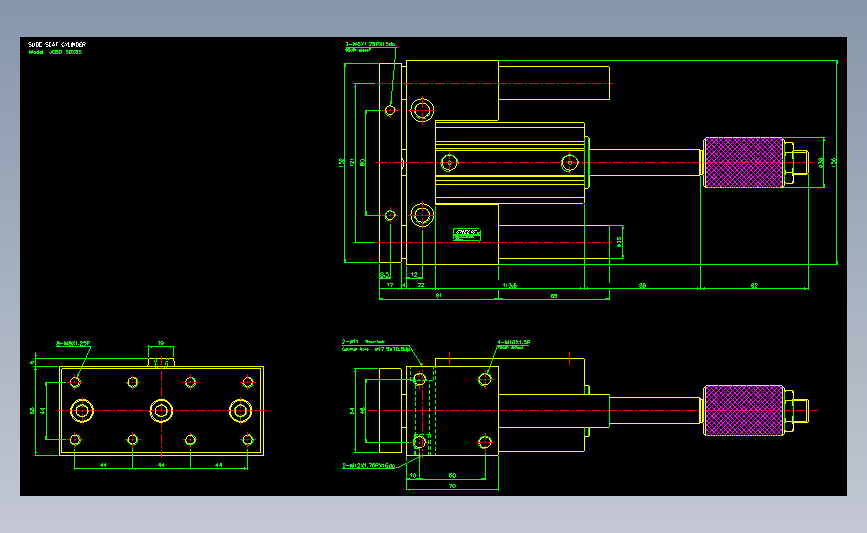Click the magenta knurled knob in the side view

[744, 410]
